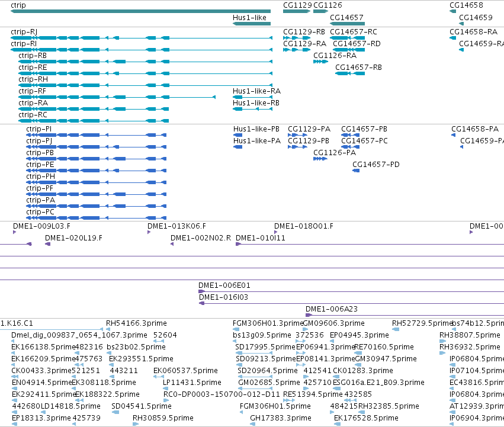Select protein ctrip-PH
The width and height of the screenshot is (504, 427).
coord(40,177)
